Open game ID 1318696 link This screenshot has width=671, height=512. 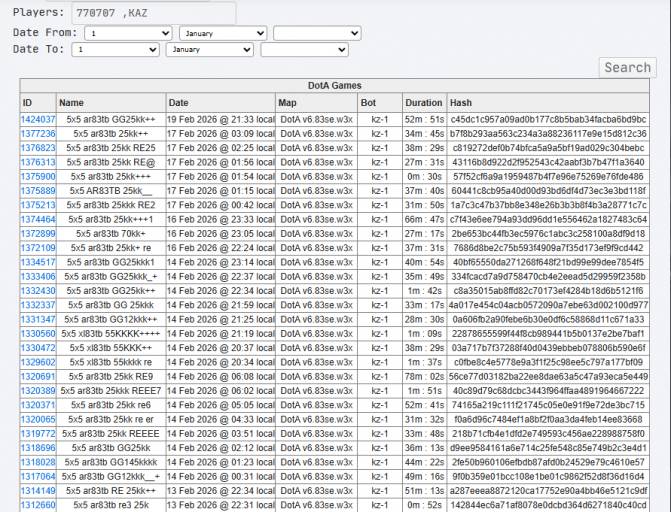coord(38,448)
